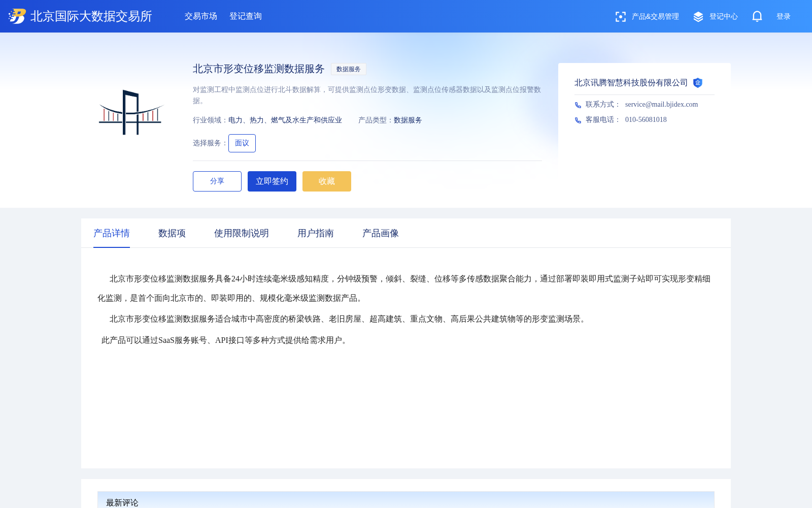Click the paragraph about 24小时连续毫米级感知精度

[404, 289]
